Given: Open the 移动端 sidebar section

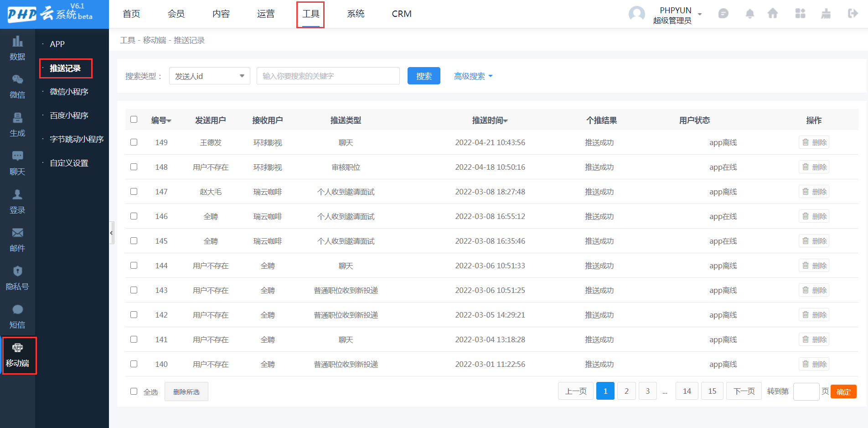Looking at the screenshot, I should point(17,355).
